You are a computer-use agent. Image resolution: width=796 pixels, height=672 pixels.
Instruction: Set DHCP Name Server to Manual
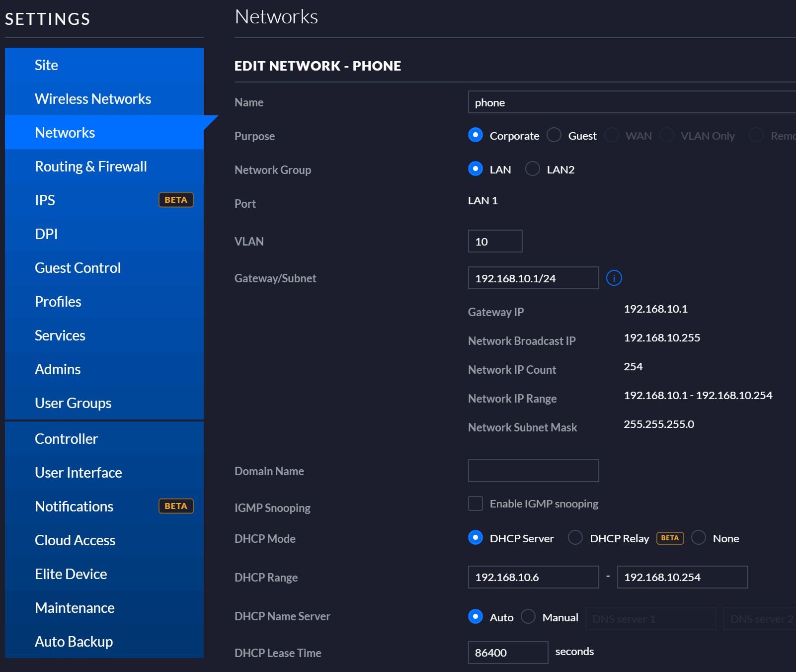(528, 617)
